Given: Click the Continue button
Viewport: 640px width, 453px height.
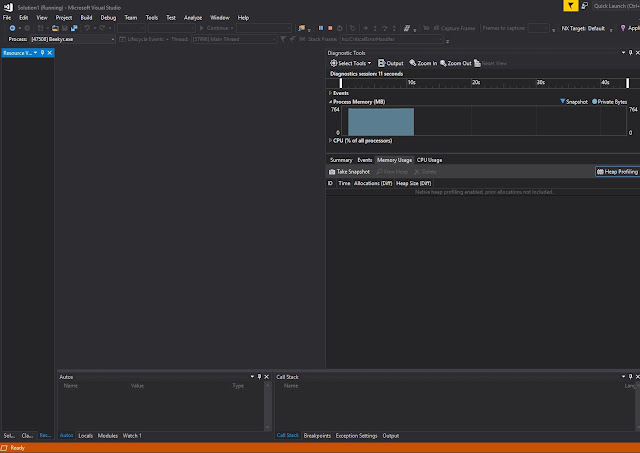Looking at the screenshot, I should pos(215,28).
